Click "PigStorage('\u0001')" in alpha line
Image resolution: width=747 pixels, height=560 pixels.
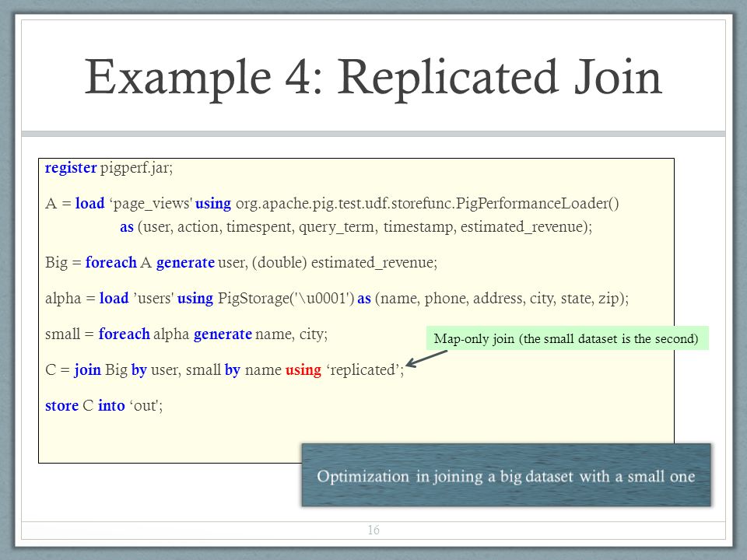(x=286, y=299)
